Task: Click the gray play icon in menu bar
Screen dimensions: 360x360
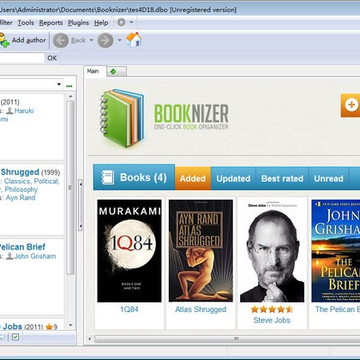Action: 121,22
